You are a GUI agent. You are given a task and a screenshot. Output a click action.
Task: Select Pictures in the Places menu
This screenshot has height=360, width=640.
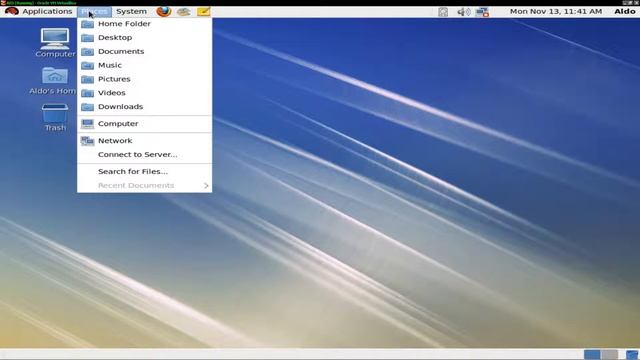[144, 79]
